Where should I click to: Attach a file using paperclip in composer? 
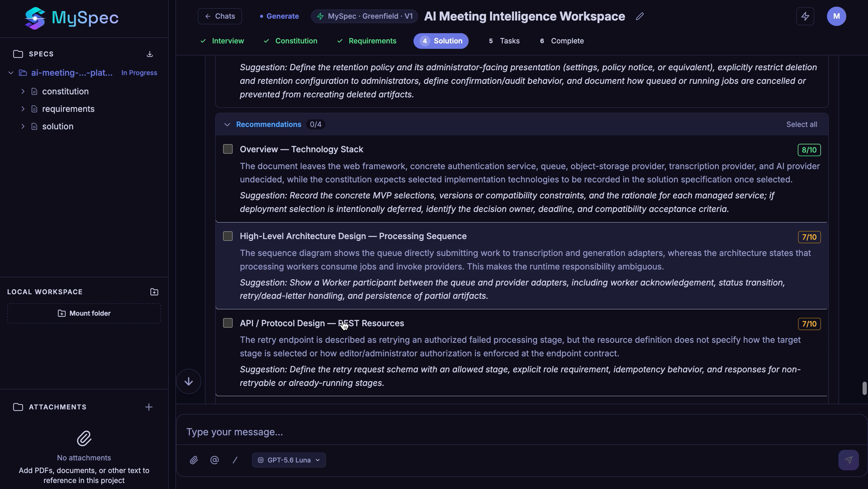(x=194, y=460)
